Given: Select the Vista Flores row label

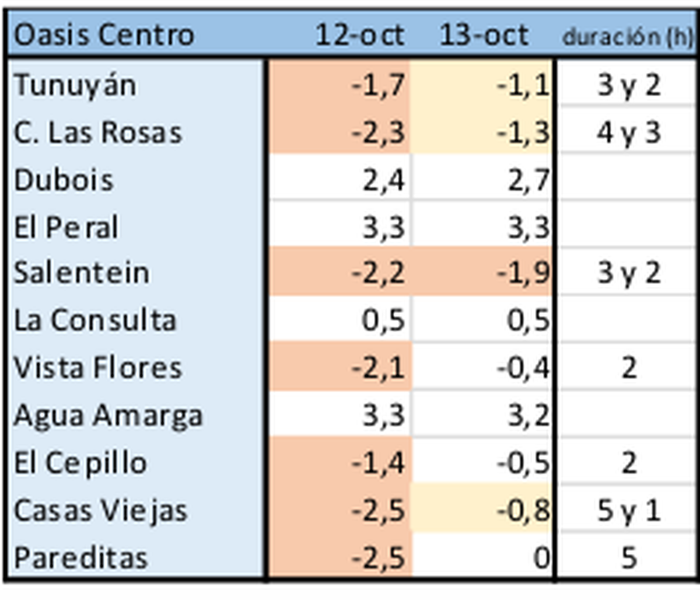Looking at the screenshot, I should [98, 368].
